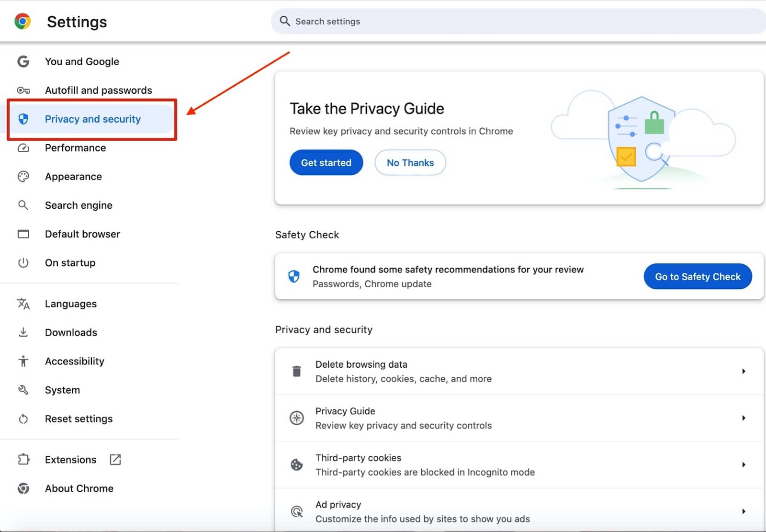Click the On startup power icon

pos(23,263)
